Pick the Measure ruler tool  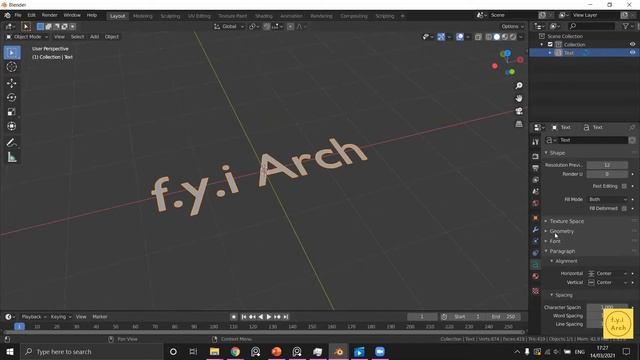pyautogui.click(x=11, y=157)
